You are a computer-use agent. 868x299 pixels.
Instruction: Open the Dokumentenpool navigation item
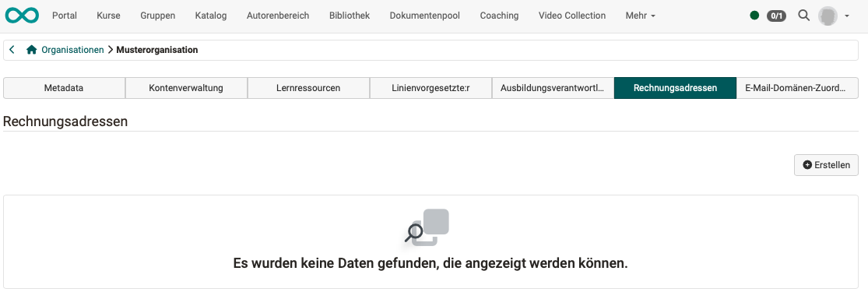(x=424, y=16)
